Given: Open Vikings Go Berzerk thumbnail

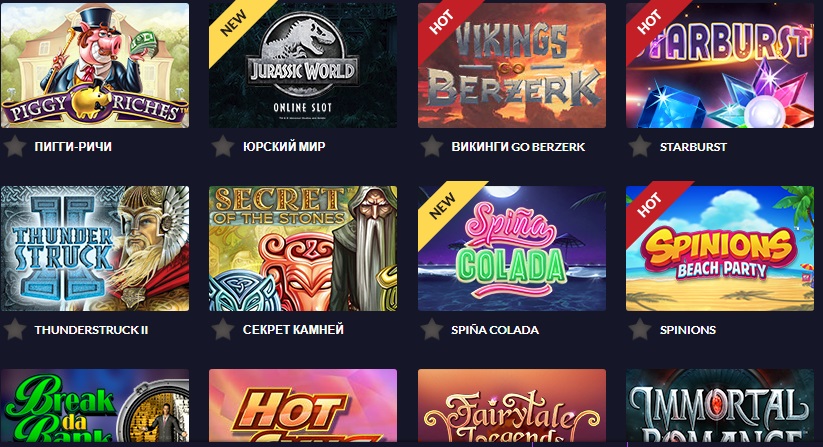Looking at the screenshot, I should [512, 66].
